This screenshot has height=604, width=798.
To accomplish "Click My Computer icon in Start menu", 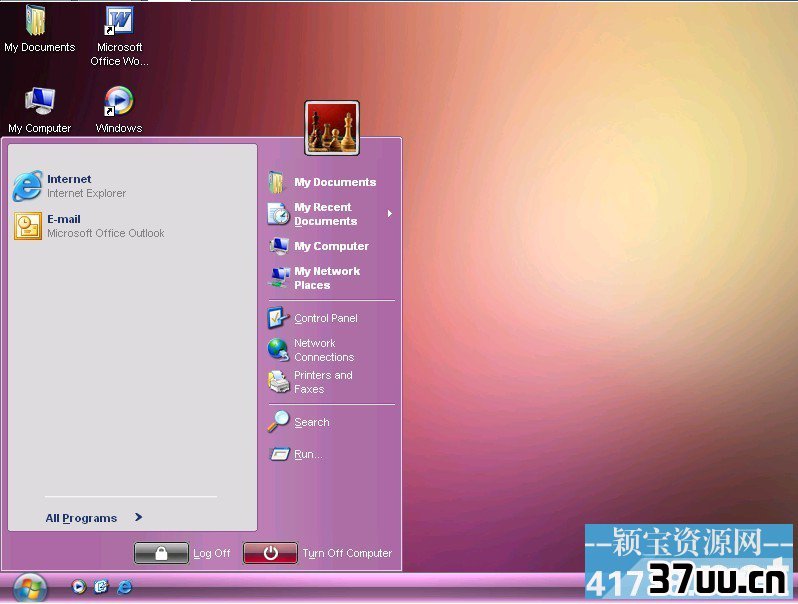I will tap(279, 246).
